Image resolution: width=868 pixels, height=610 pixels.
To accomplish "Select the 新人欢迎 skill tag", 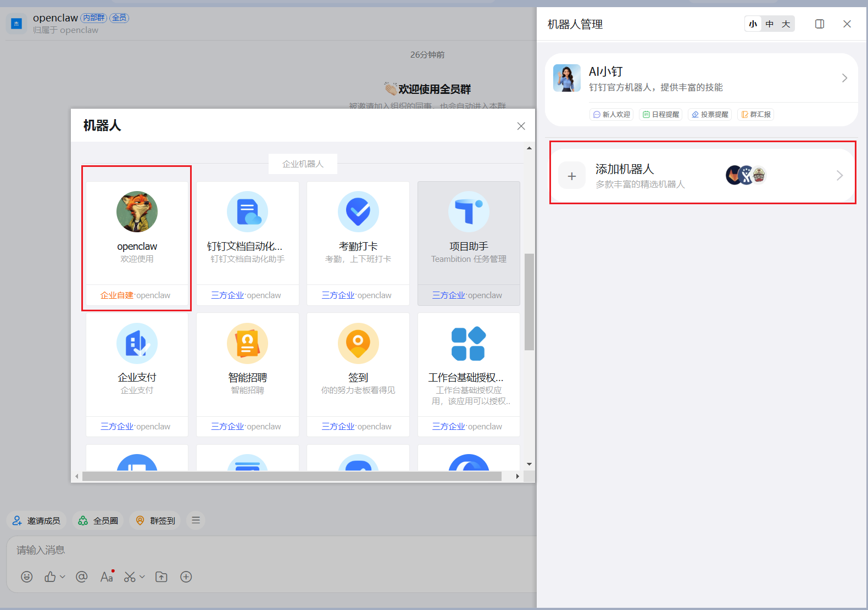I will tap(611, 114).
